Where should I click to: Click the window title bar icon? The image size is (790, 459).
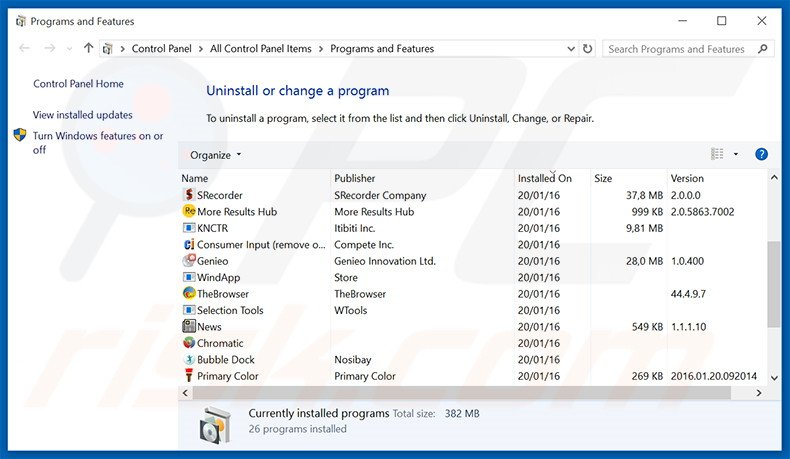(x=21, y=21)
